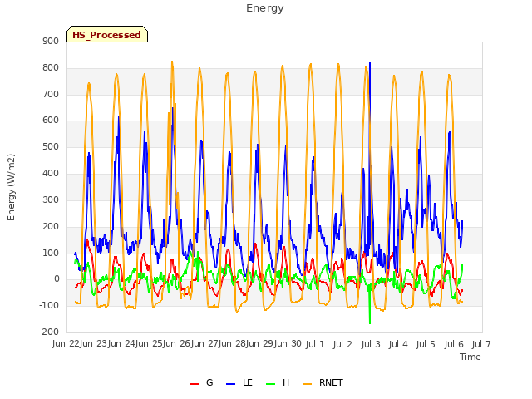Click the 0 y-axis tick label
Screen dimensions: 532x399
pyautogui.click(x=57, y=279)
